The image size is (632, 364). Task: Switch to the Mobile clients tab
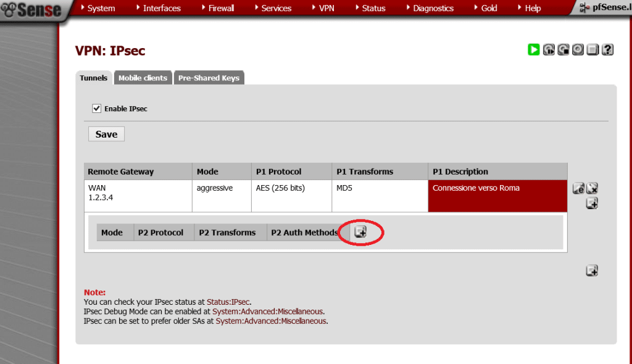(143, 78)
